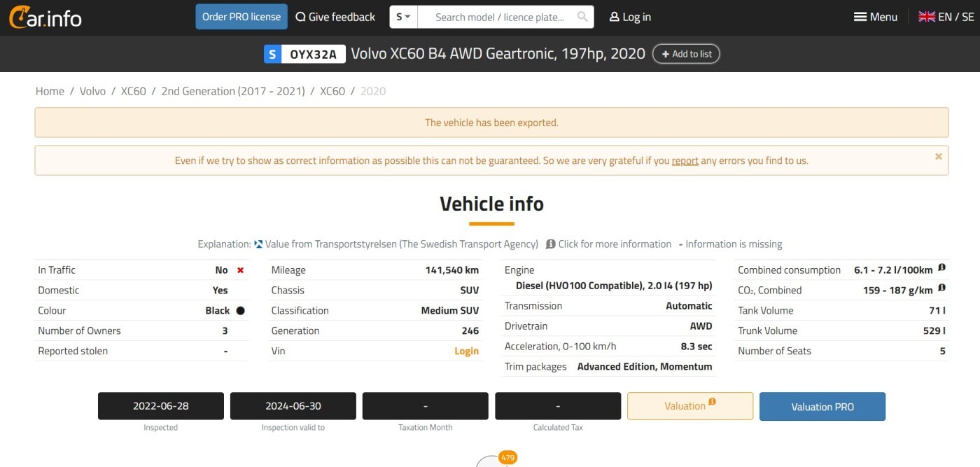Click the Taxation Month box
Viewport: 980px width, 467px height.
click(x=426, y=406)
